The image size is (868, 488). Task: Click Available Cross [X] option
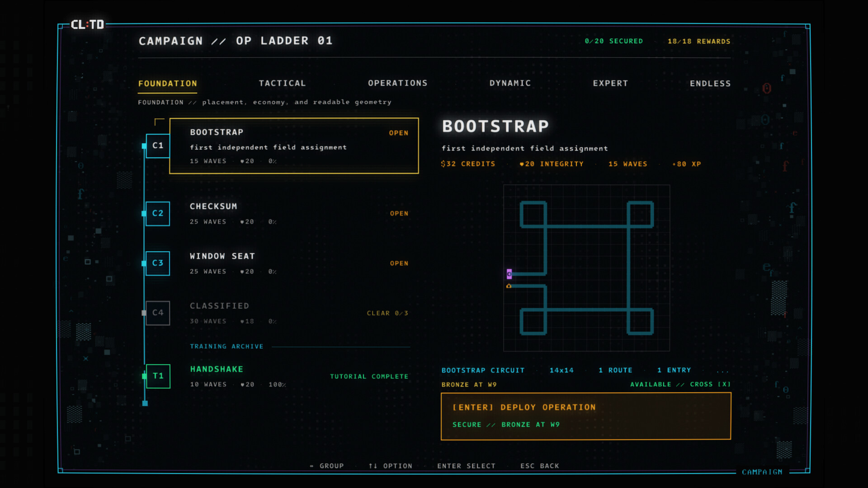[x=680, y=385]
